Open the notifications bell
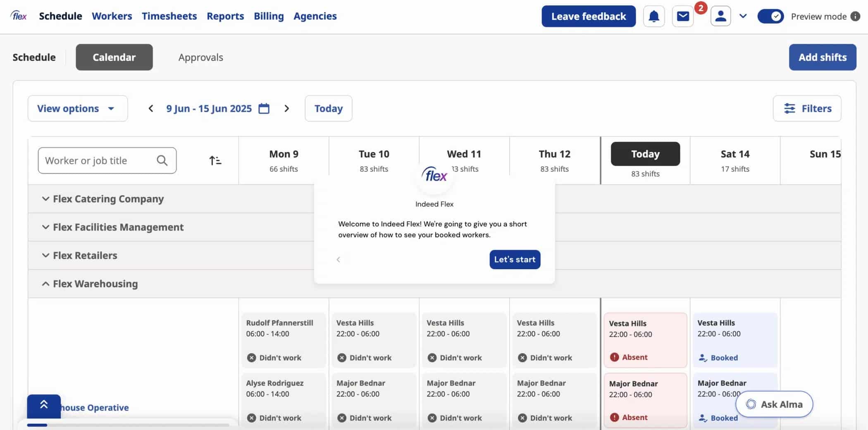The height and width of the screenshot is (430, 868). (653, 17)
